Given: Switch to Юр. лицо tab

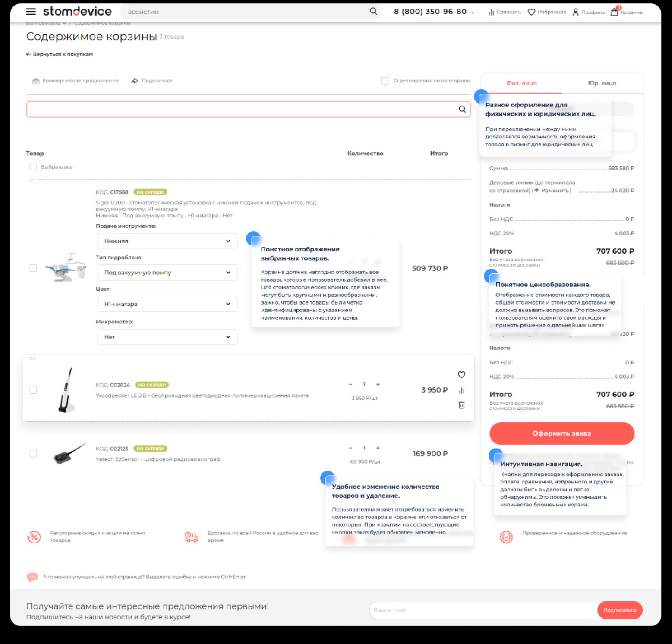Looking at the screenshot, I should click(602, 83).
